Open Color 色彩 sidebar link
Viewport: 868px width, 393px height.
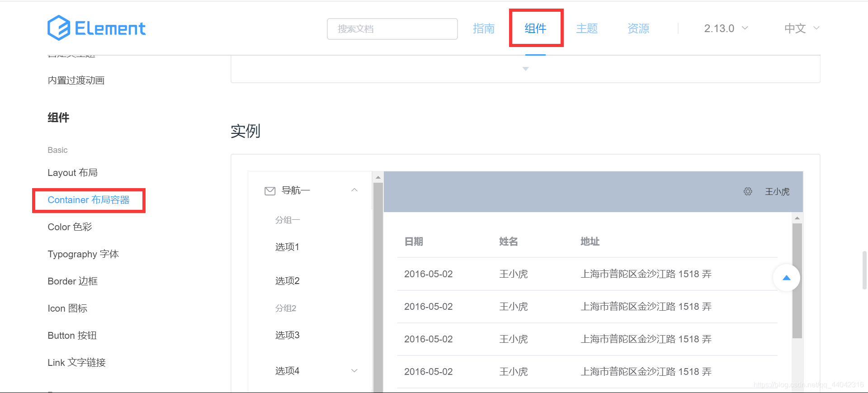pos(70,227)
